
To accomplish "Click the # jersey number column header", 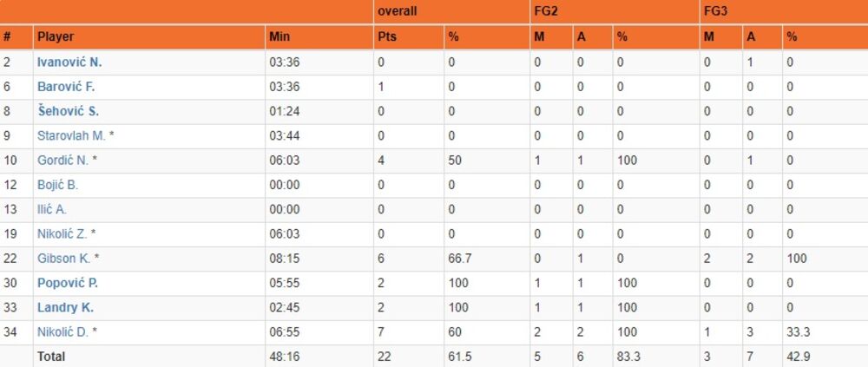I will pyautogui.click(x=7, y=37).
